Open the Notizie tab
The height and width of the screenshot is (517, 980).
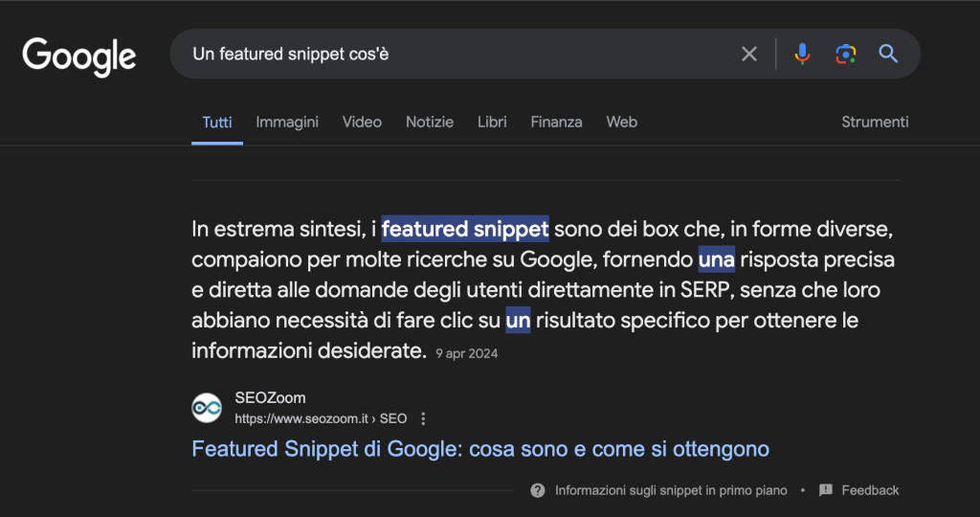tap(430, 122)
